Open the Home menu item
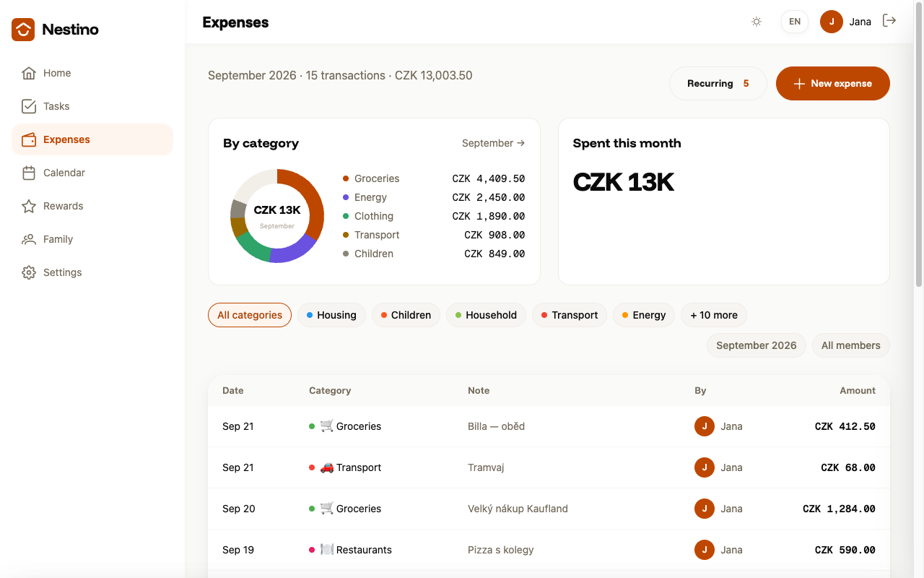Viewport: 924px width, 578px height. tap(92, 73)
